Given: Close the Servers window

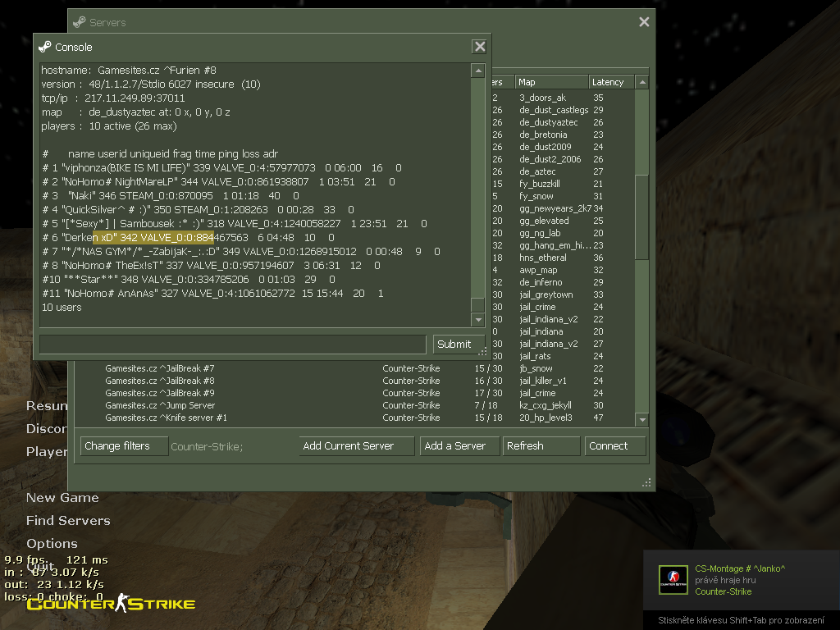Looking at the screenshot, I should (644, 22).
